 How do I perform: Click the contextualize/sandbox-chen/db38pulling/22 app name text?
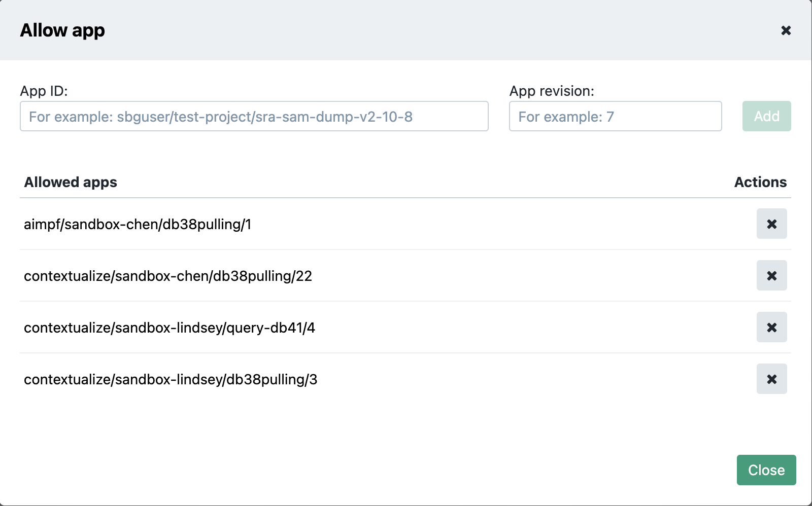(168, 276)
